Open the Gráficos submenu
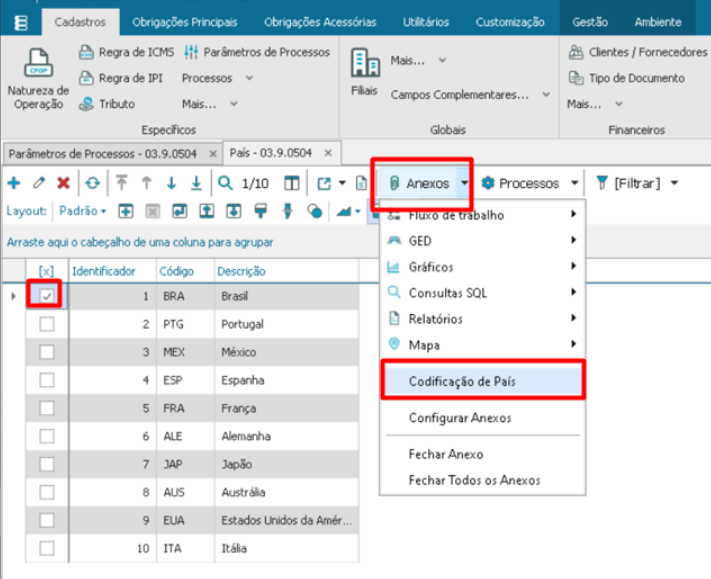 pyautogui.click(x=483, y=267)
